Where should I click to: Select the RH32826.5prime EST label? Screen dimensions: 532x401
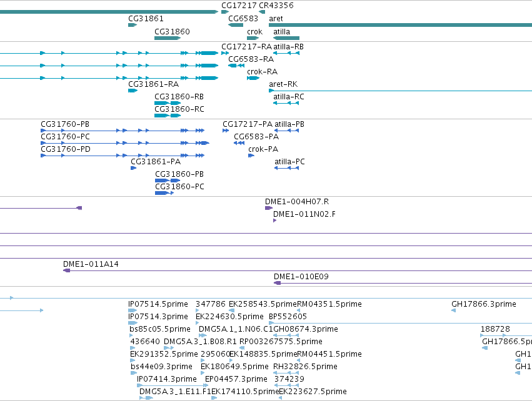(x=305, y=367)
